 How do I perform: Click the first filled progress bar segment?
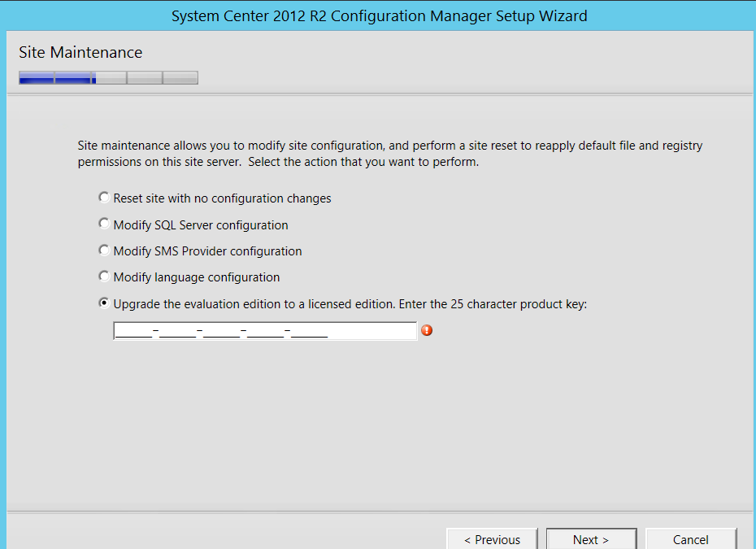coord(37,77)
